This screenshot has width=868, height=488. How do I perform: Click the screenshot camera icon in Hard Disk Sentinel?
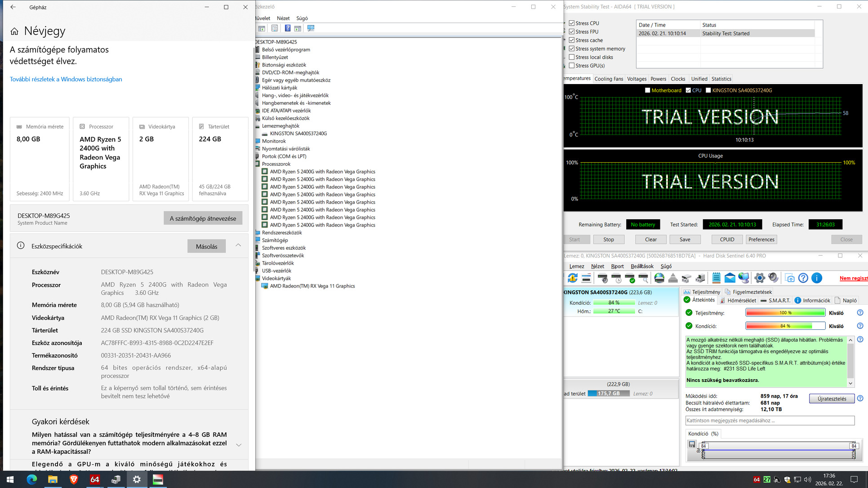click(790, 278)
